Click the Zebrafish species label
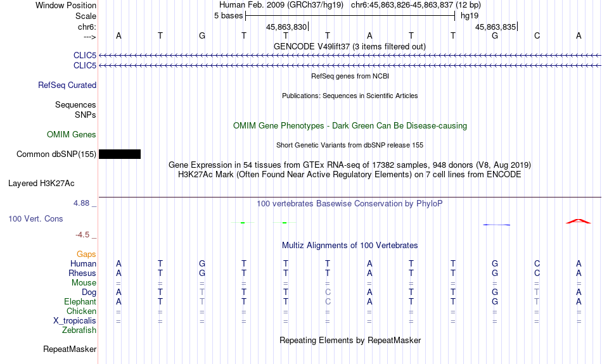602x364 pixels. 79,330
